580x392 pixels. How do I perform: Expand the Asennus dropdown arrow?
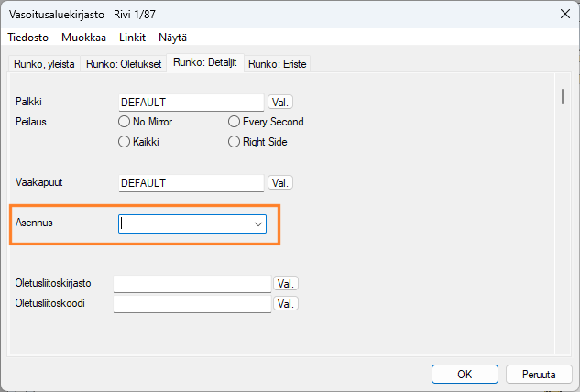[257, 223]
